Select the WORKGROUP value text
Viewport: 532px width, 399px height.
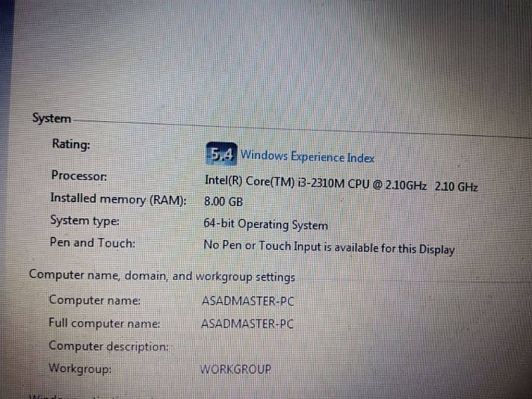tap(236, 369)
